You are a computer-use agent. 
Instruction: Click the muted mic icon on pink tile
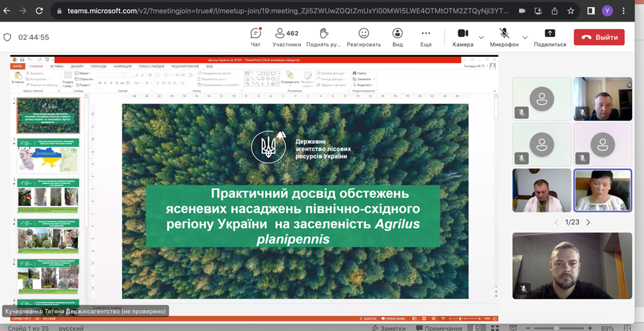pos(583,158)
